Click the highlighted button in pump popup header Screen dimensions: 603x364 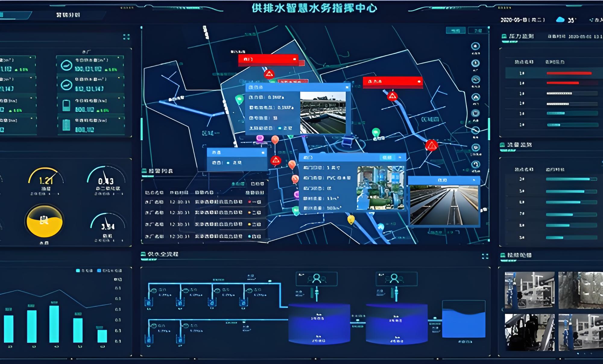click(x=387, y=158)
